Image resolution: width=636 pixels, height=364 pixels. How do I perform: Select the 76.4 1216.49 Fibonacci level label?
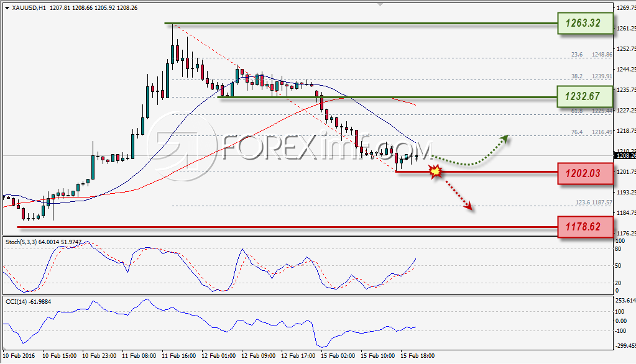tap(591, 132)
